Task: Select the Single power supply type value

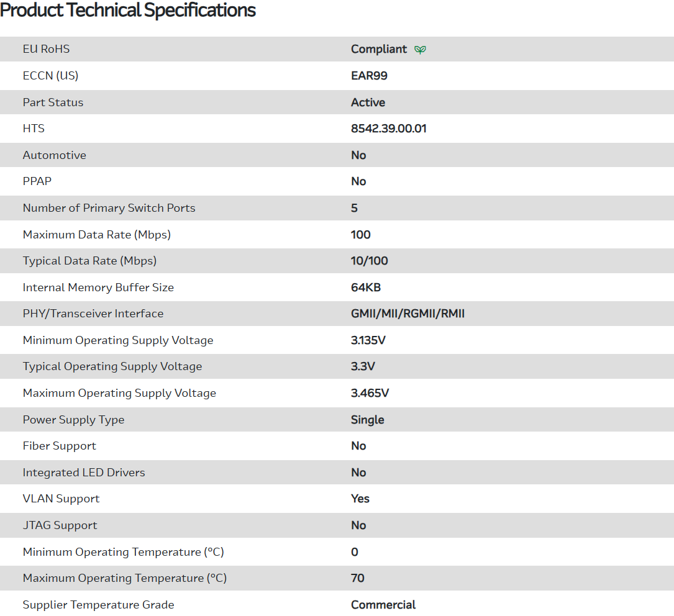Action: [x=367, y=420]
